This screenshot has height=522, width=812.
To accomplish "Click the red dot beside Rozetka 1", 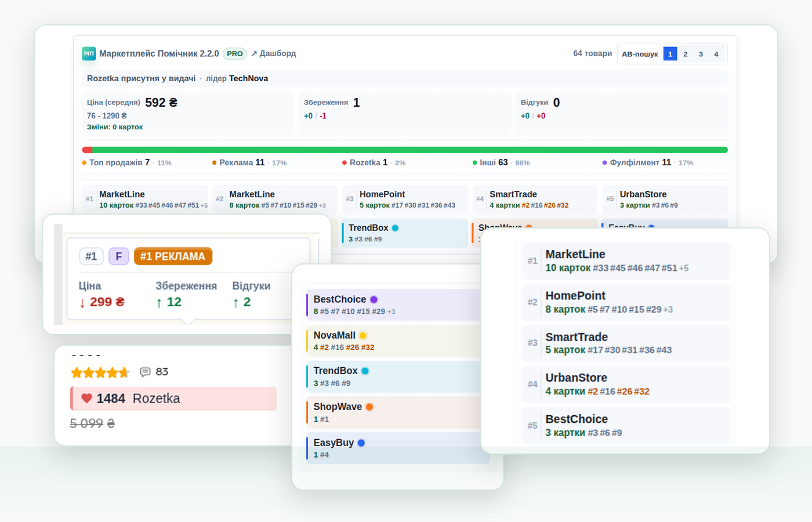I will click(x=345, y=163).
